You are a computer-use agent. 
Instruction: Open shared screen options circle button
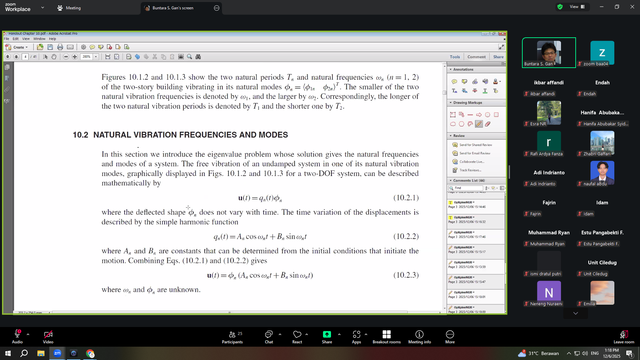[x=216, y=8]
